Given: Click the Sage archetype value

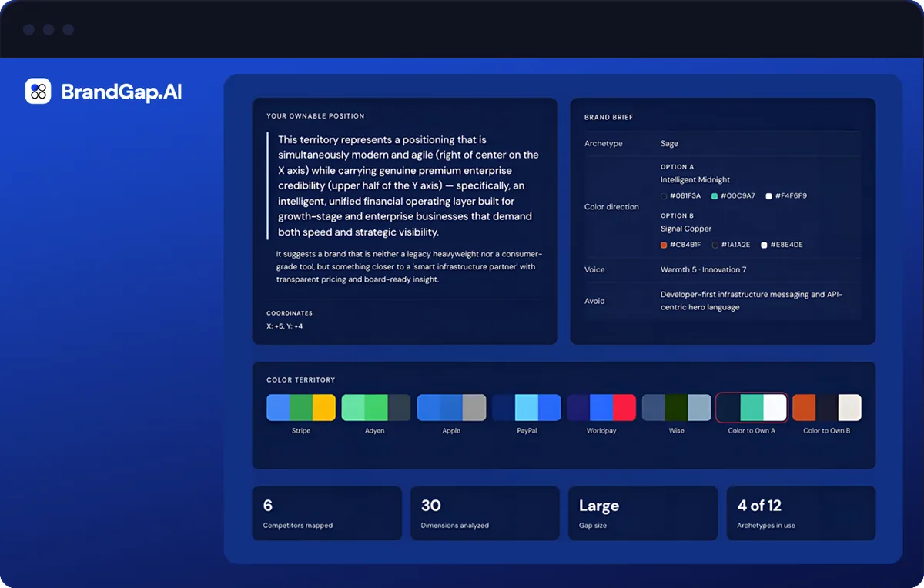Looking at the screenshot, I should pos(669,144).
